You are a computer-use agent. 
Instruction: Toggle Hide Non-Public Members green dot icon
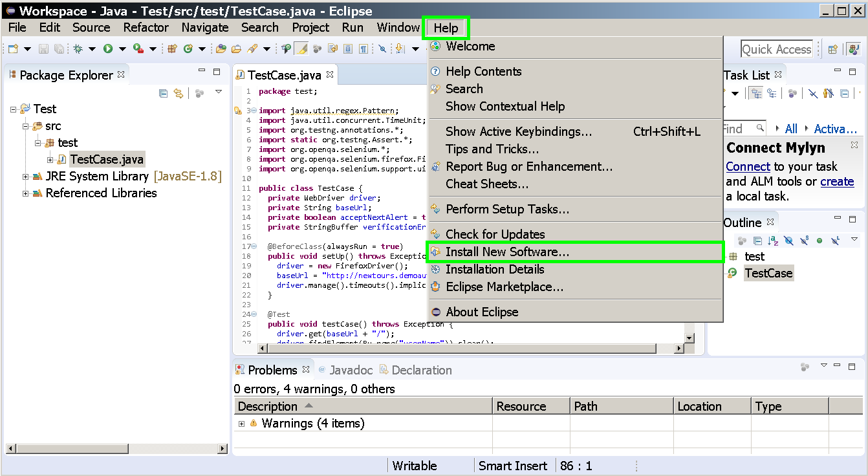click(819, 241)
